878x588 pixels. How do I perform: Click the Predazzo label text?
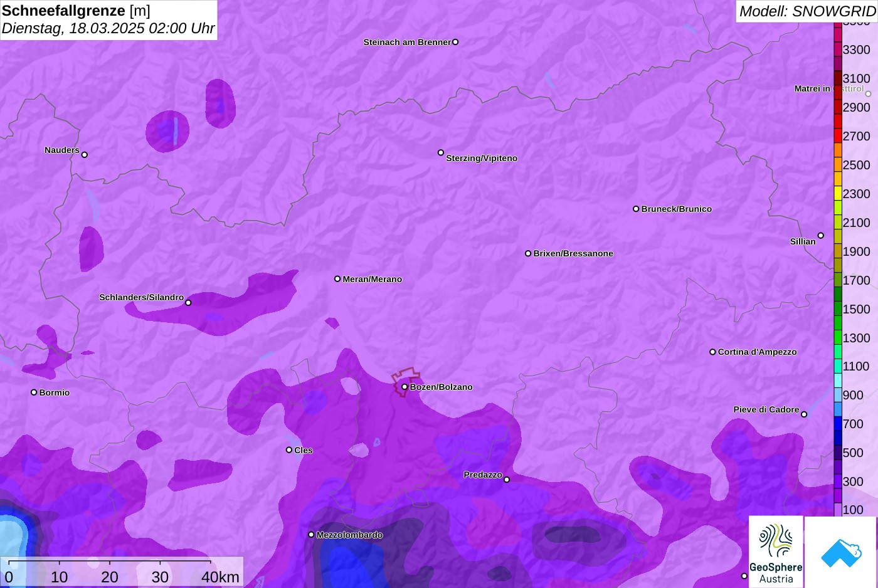pos(483,475)
